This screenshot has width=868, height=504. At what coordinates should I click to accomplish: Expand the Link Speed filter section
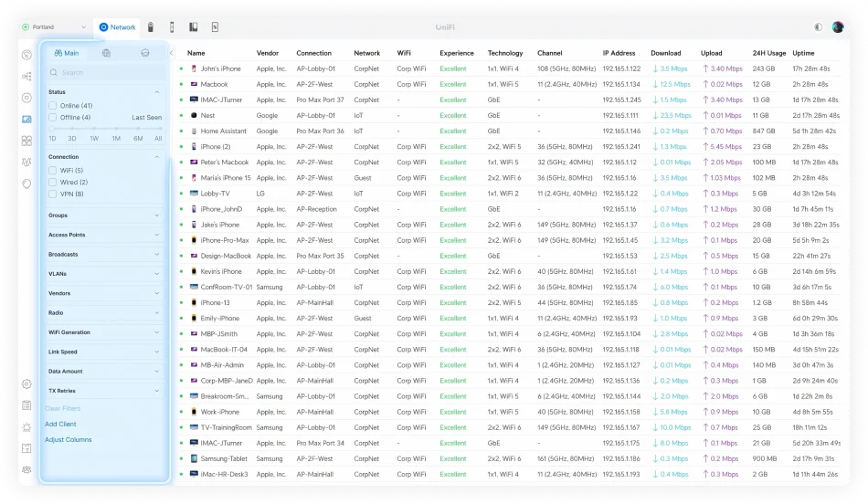click(104, 352)
